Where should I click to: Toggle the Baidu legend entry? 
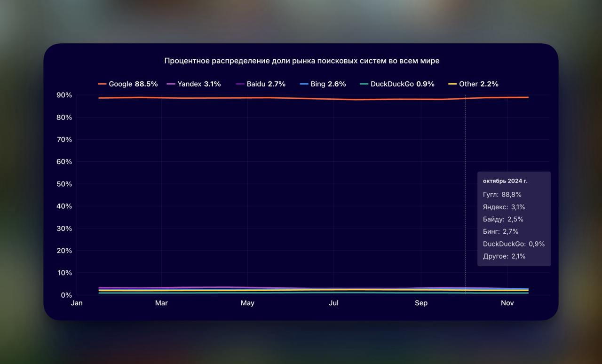click(x=261, y=84)
